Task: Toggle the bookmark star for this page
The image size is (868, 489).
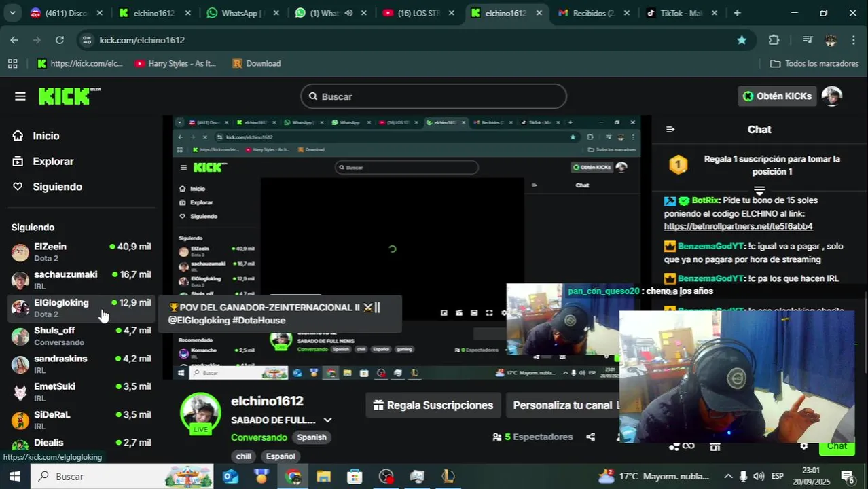Action: click(742, 40)
